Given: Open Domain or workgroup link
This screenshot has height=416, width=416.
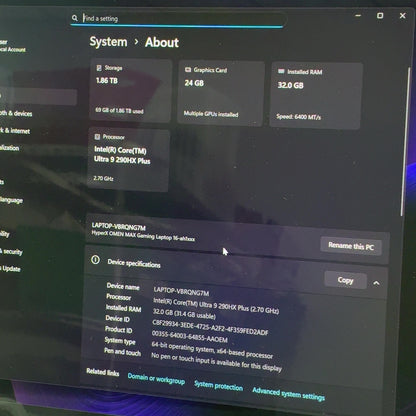Looking at the screenshot, I should pos(156,379).
